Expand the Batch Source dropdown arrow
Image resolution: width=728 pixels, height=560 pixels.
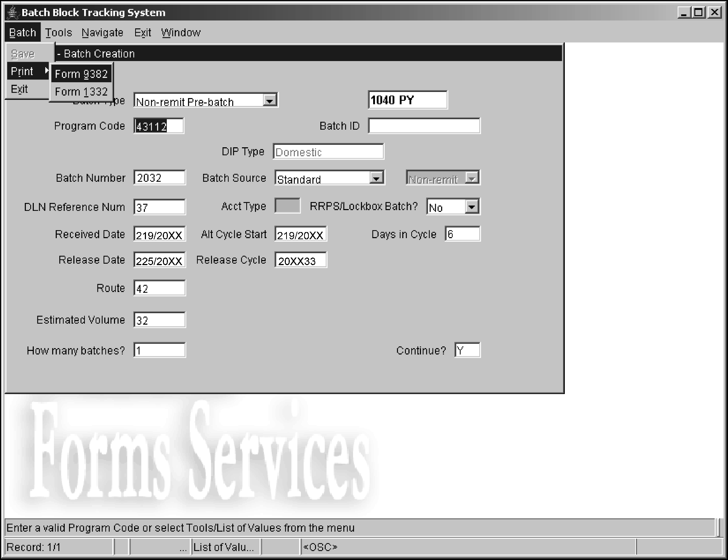[376, 178]
